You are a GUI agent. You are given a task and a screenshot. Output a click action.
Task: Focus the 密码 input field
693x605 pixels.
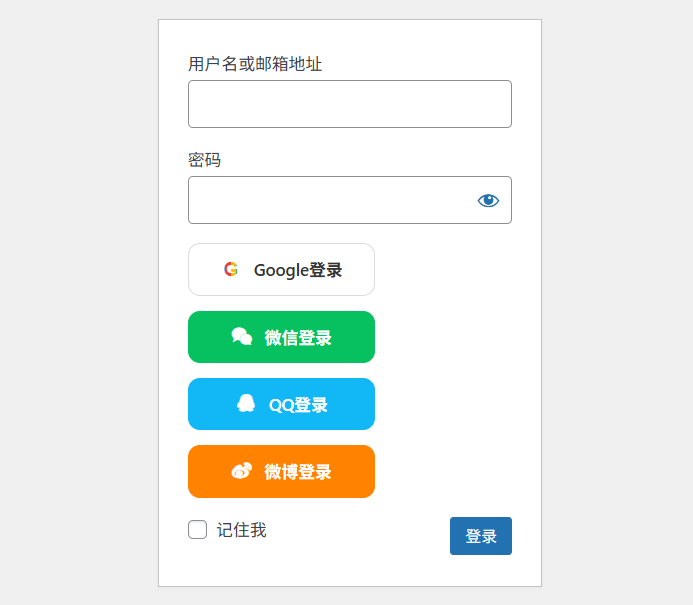tap(330, 200)
